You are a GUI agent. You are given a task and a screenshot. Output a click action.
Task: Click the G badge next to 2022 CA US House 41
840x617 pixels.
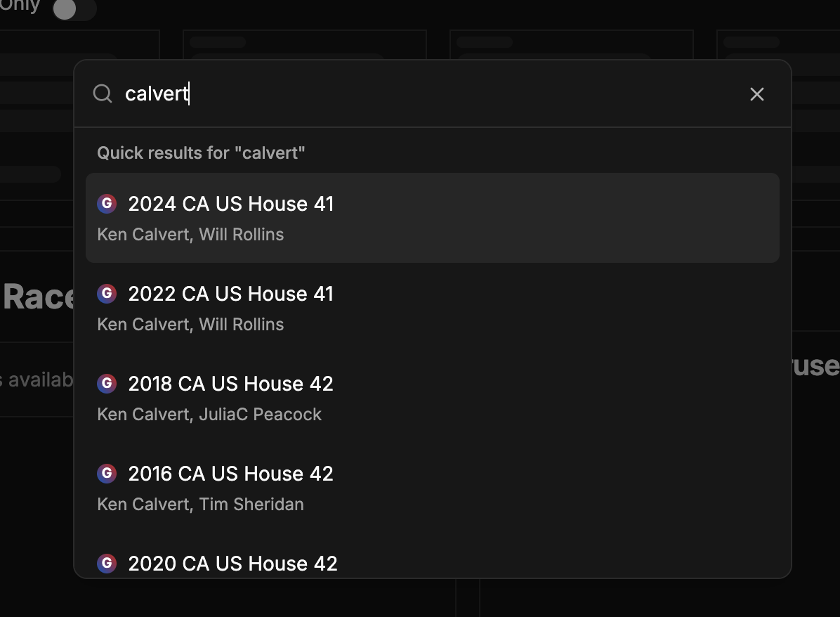coord(106,294)
